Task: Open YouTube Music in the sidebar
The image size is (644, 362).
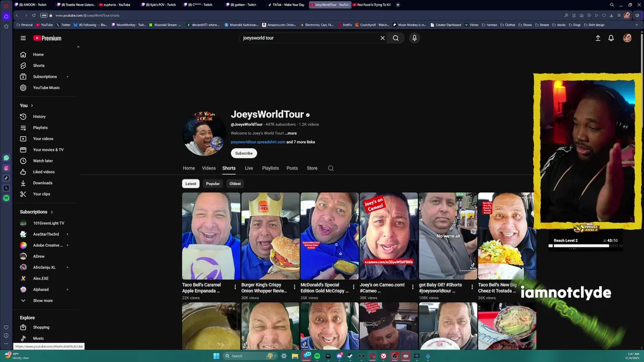Action: pyautogui.click(x=45, y=87)
